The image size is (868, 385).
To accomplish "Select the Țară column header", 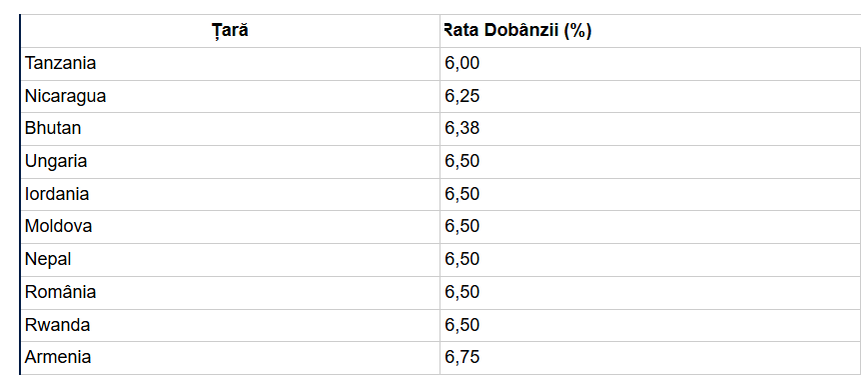I will coord(231,31).
